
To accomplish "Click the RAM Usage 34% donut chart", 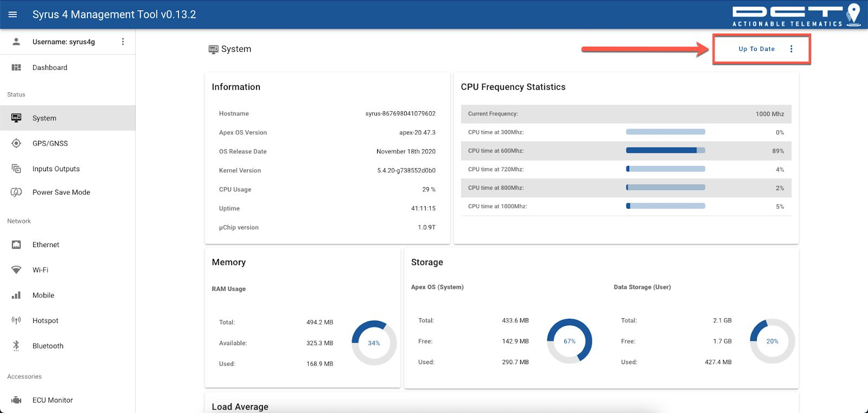I will (x=374, y=343).
